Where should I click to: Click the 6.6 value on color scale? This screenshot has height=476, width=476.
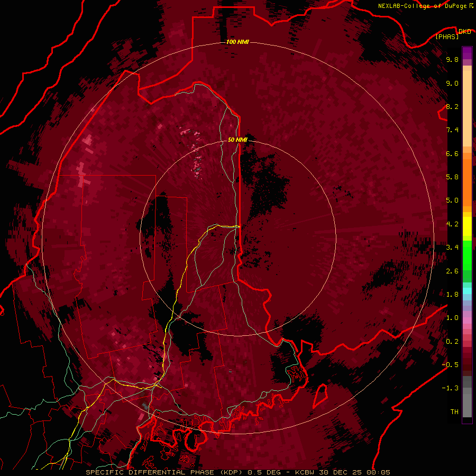[x=452, y=153]
